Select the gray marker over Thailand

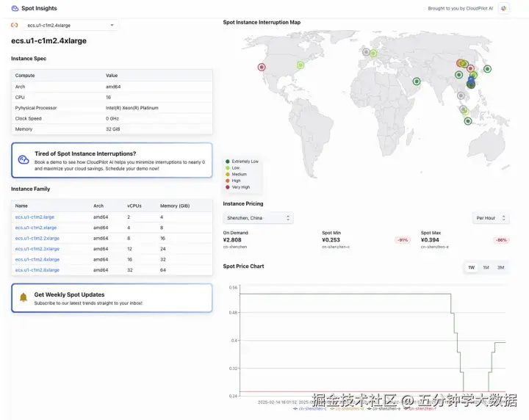pos(461,95)
